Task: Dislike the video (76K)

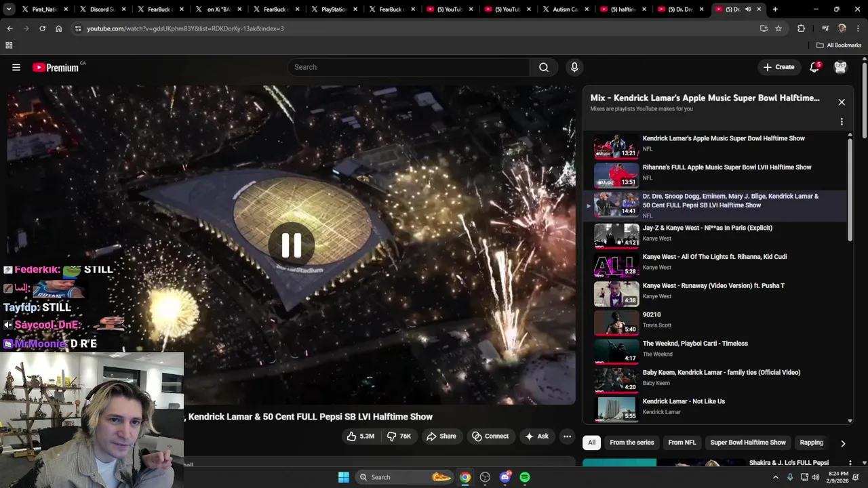Action: (x=399, y=436)
